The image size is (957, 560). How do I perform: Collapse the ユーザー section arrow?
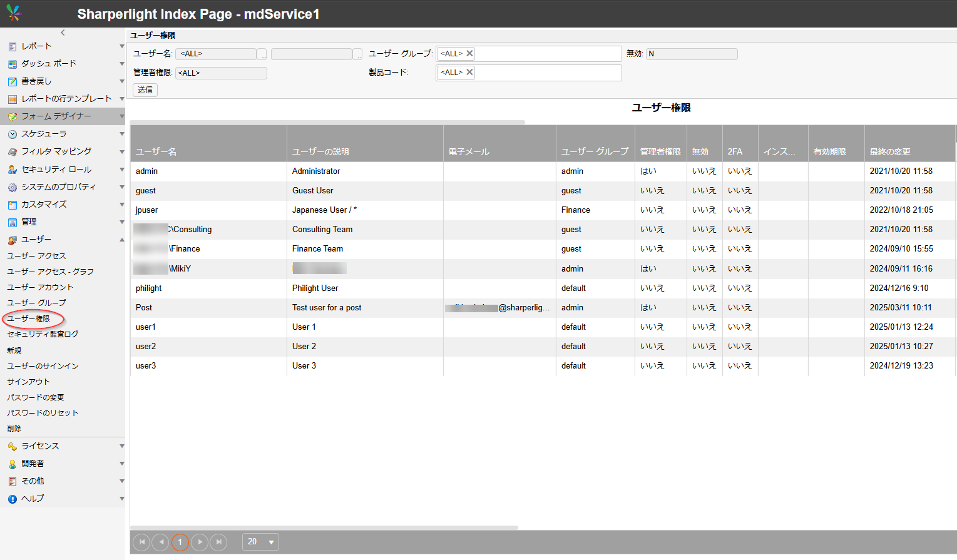(121, 240)
